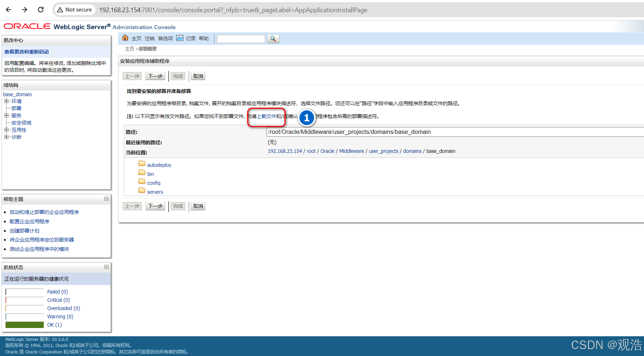Click the Not secure warning badge
Image resolution: width=644 pixels, height=356 pixels.
tap(75, 10)
